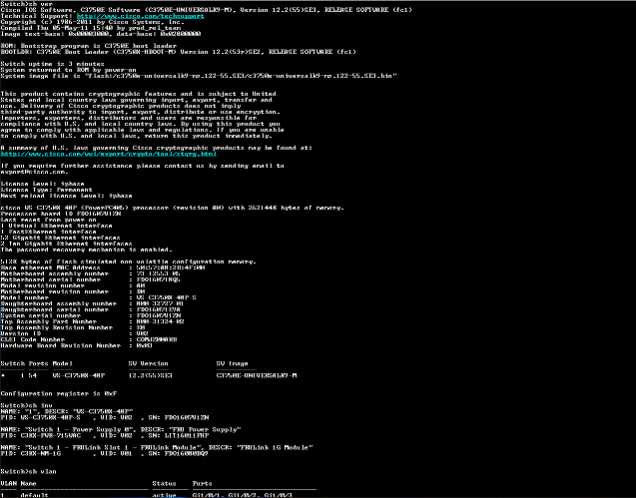Click the 'Copyright (c) 1986-2011 by Cisco Systems' line
Viewport: 636px width, 498px height.
click(x=92, y=22)
